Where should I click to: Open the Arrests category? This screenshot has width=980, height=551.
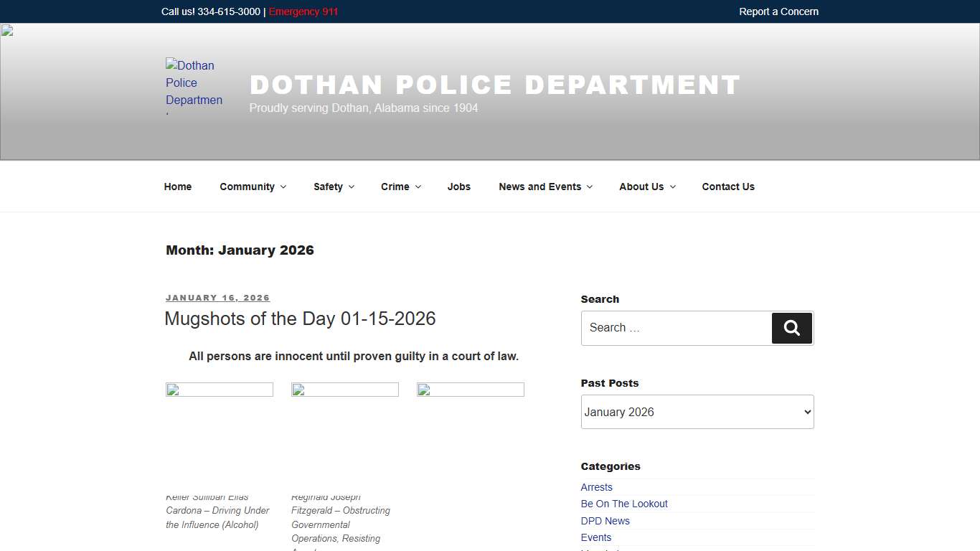[596, 487]
